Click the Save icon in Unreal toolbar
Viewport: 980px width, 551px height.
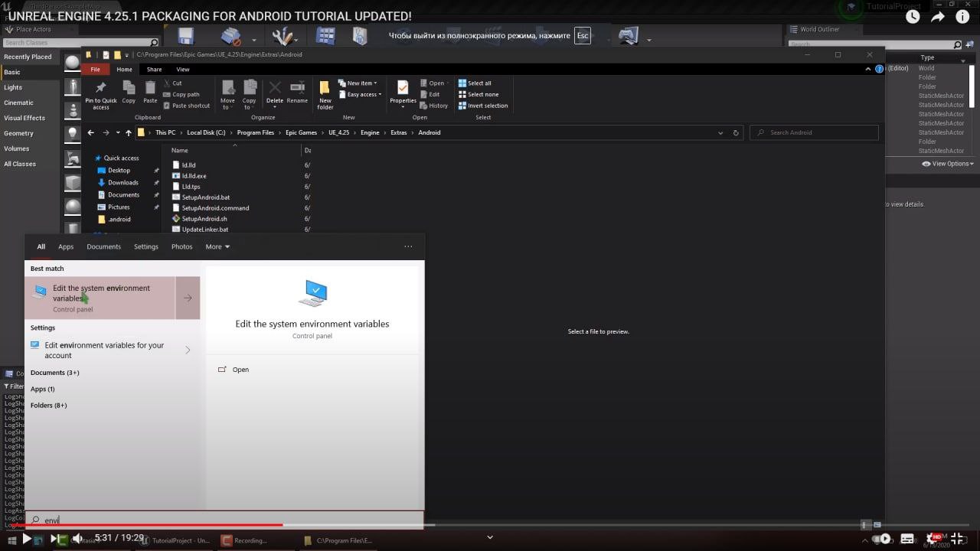click(185, 36)
